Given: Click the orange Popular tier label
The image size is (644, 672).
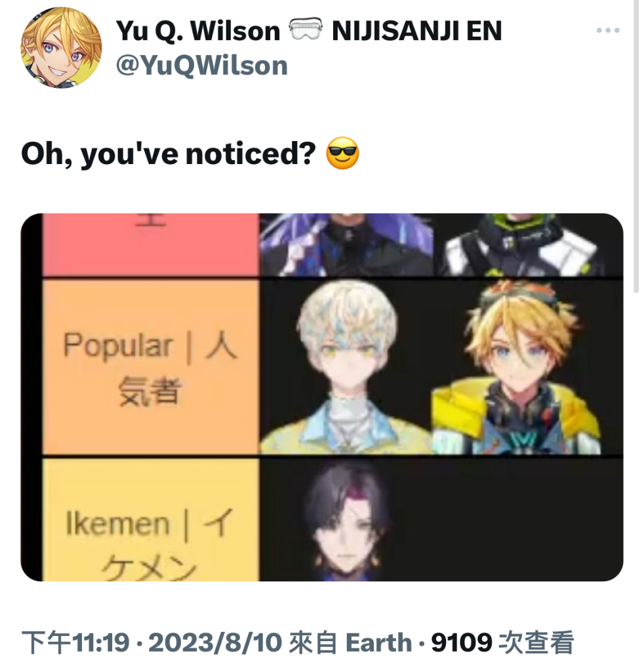Looking at the screenshot, I should (151, 367).
